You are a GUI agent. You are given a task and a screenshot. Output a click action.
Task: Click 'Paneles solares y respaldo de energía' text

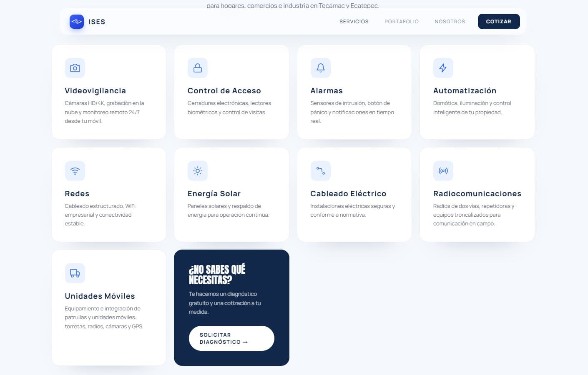pyautogui.click(x=229, y=210)
